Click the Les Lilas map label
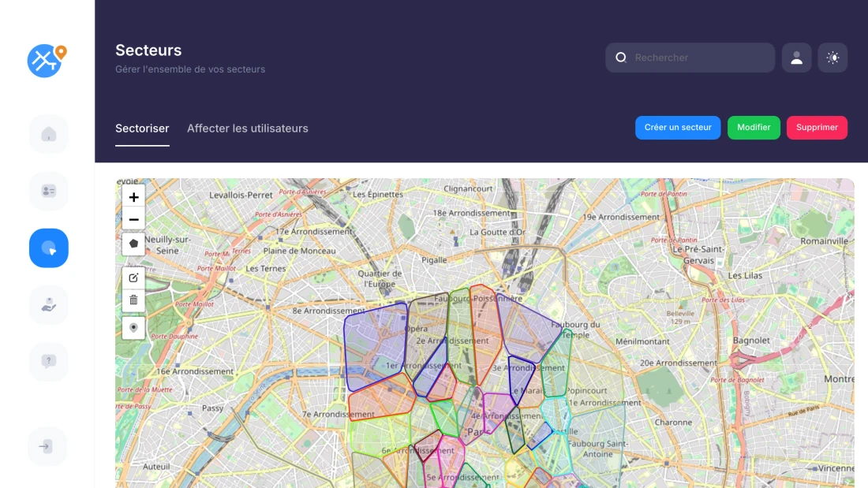Screen dimensions: 868x488 pyautogui.click(x=745, y=276)
